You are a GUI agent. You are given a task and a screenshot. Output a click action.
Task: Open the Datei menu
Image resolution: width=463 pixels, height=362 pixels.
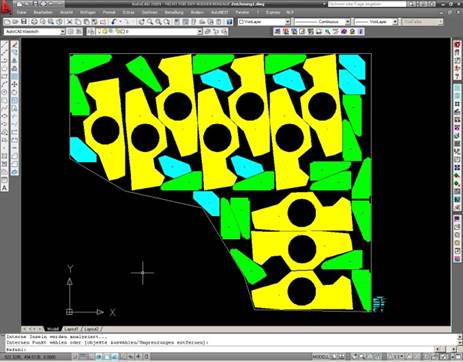point(22,12)
